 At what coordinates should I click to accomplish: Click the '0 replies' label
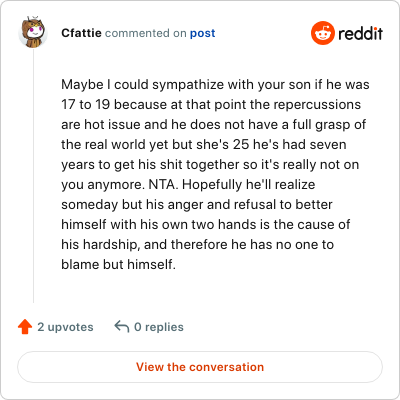pos(159,327)
